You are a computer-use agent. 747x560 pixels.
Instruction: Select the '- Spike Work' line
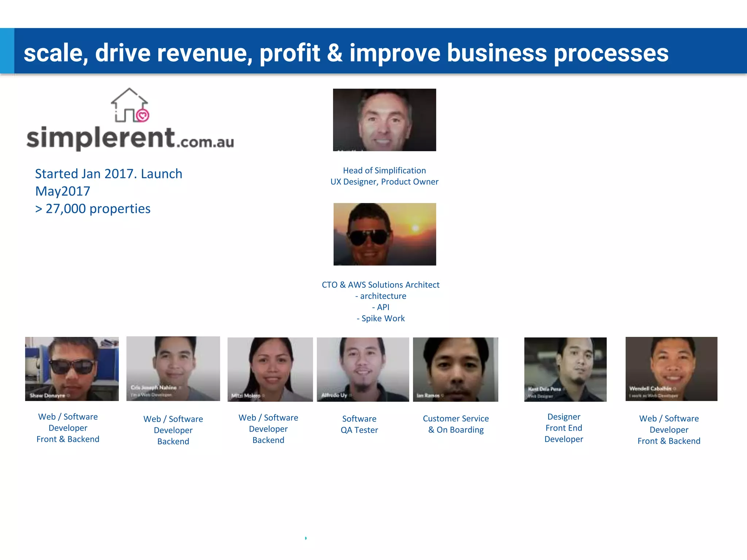[381, 318]
